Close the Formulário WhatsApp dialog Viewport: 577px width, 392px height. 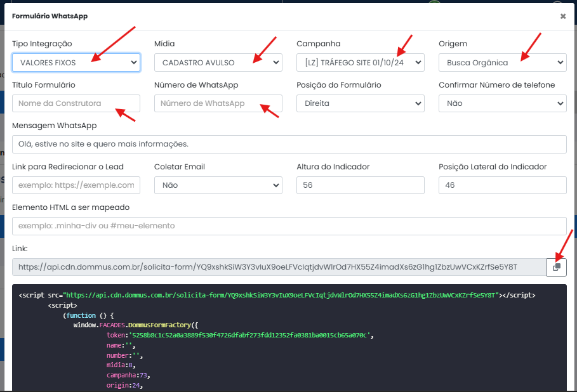click(x=562, y=16)
